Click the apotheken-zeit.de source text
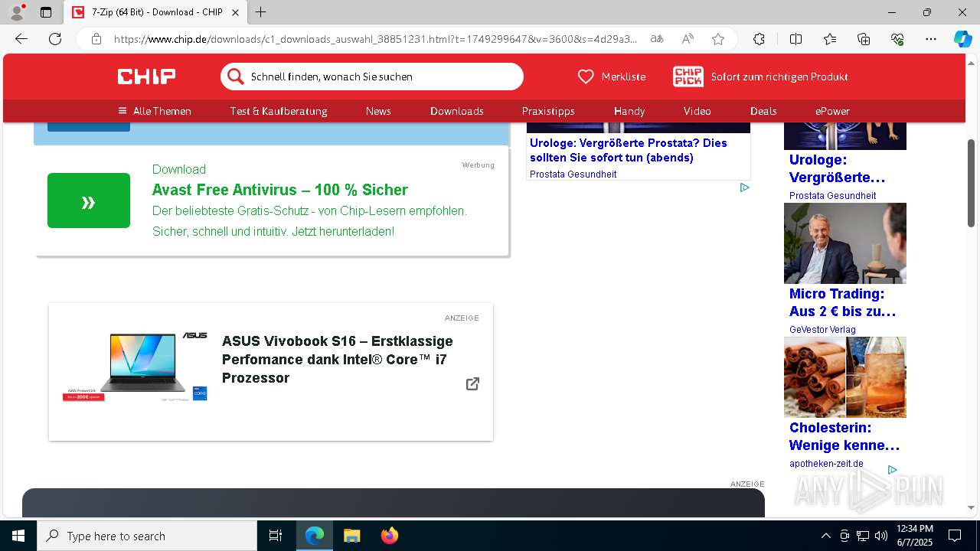 [826, 464]
